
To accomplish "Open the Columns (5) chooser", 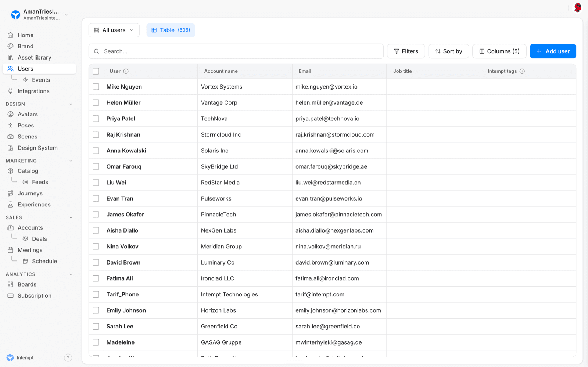I will pyautogui.click(x=499, y=51).
